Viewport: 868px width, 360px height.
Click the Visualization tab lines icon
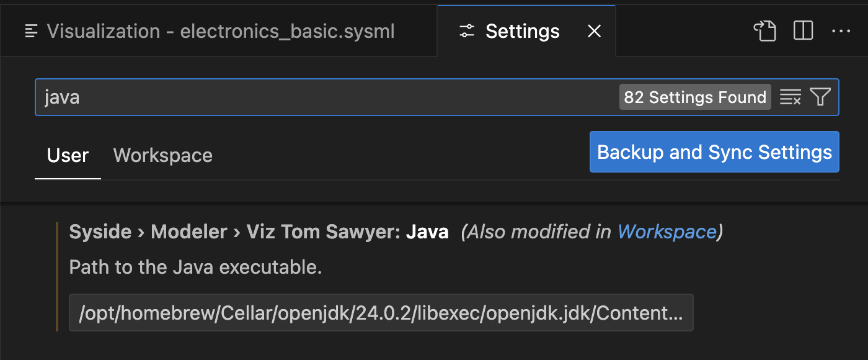(31, 31)
